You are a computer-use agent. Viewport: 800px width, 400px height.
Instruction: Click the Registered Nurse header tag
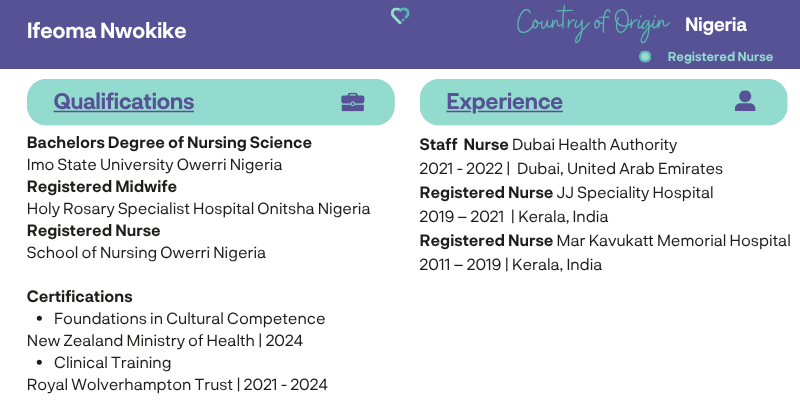pos(720,57)
